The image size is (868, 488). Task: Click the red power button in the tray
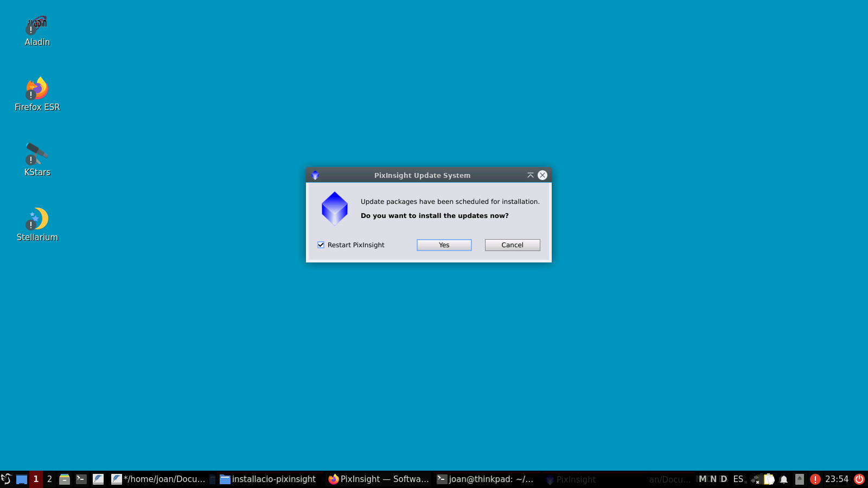859,479
